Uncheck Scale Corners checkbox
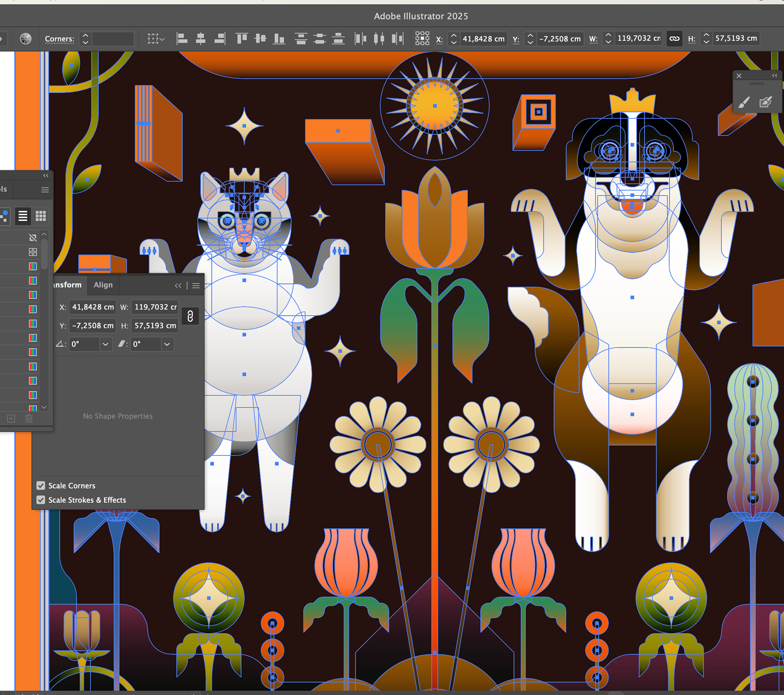Screen dimensions: 784x695 tap(41, 486)
